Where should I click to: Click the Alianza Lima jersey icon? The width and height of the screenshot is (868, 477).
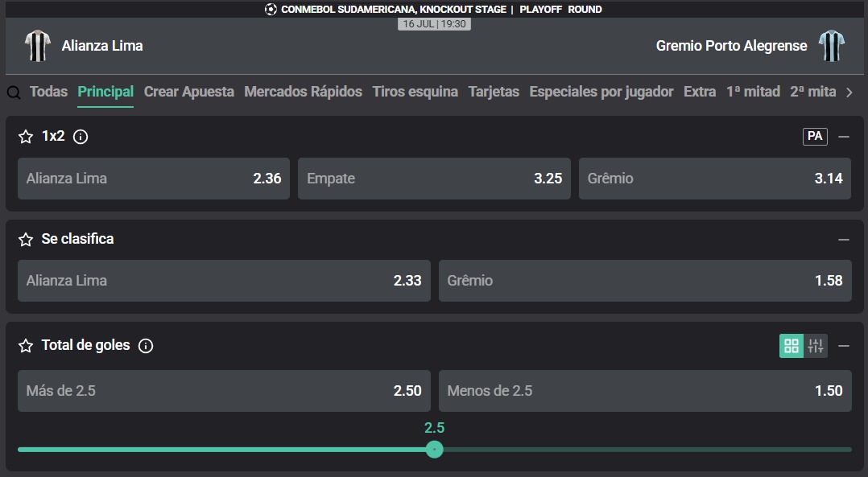38,45
